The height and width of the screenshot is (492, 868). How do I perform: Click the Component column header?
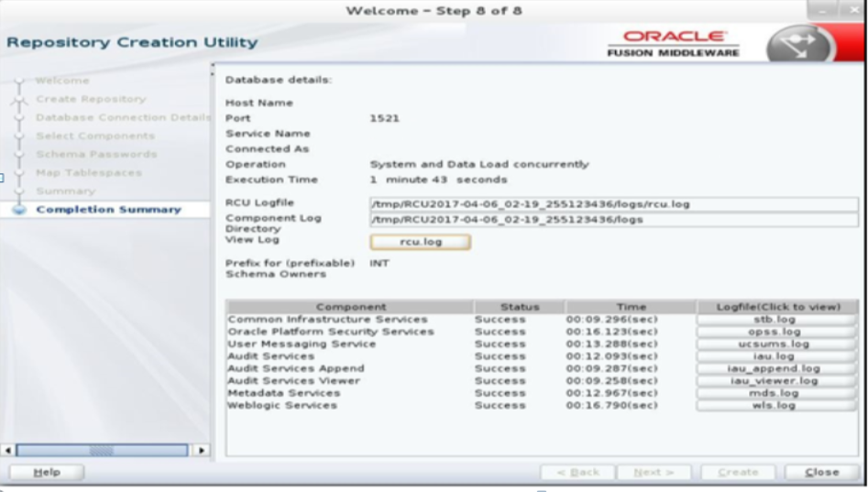pyautogui.click(x=350, y=307)
